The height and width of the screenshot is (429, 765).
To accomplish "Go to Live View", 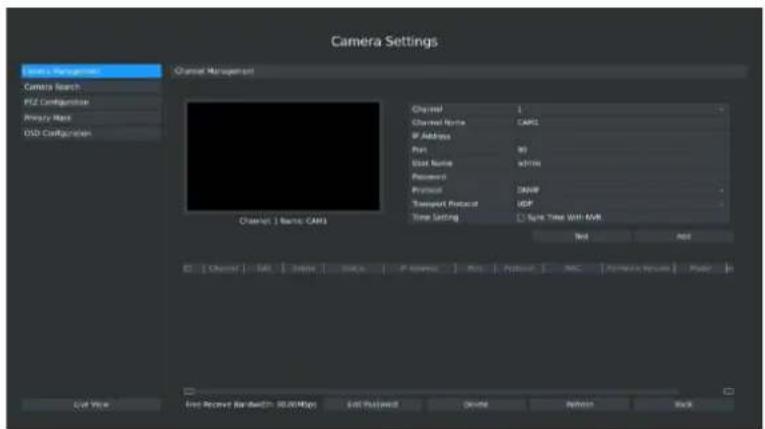I will click(x=91, y=405).
